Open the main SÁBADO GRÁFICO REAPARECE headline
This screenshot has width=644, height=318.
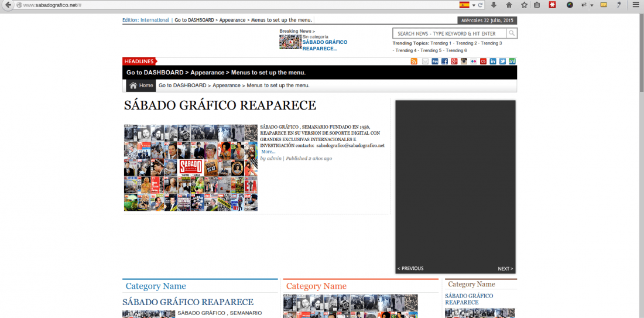(x=220, y=105)
